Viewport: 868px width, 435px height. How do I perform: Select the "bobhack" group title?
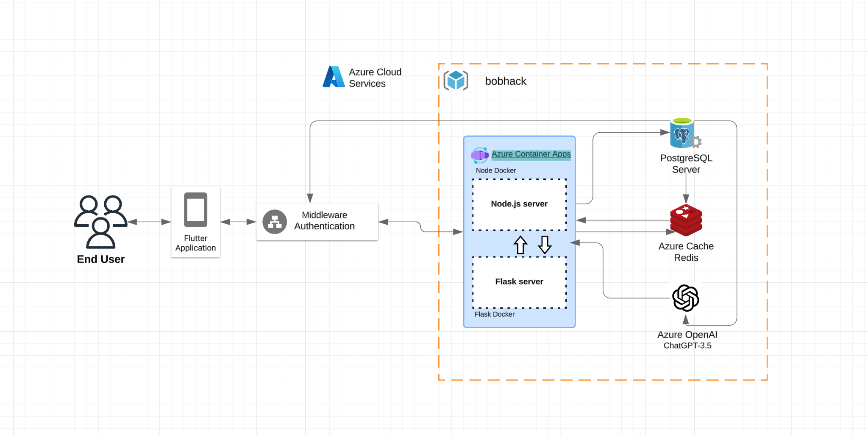tap(506, 81)
